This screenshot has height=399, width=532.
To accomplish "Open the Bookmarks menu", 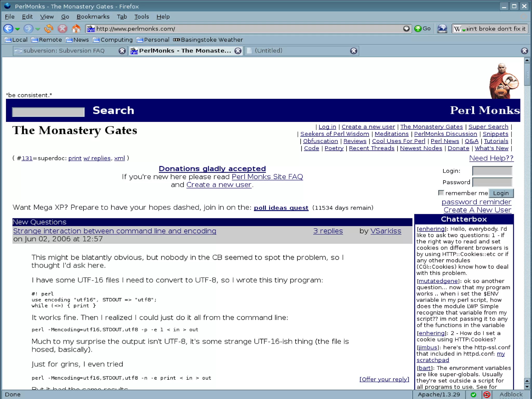I will (93, 17).
